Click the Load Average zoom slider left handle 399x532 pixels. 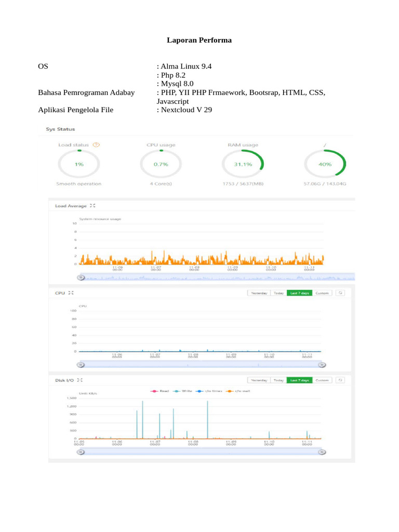[x=80, y=278]
